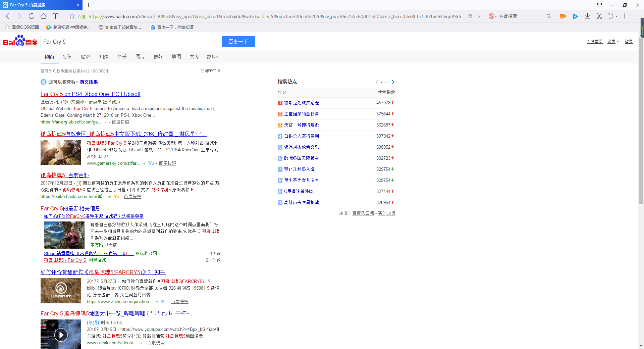Viewport: 644px width, 349px height.
Task: Click the undo closed tab icon
Action: point(610,16)
